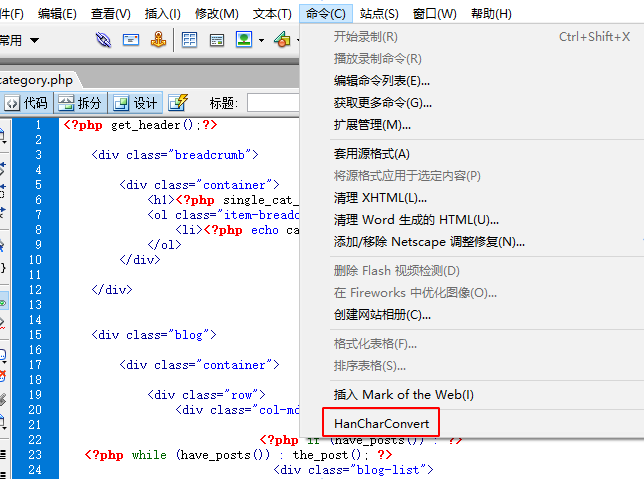Click the media insert icon
The height and width of the screenshot is (479, 644).
(x=283, y=40)
